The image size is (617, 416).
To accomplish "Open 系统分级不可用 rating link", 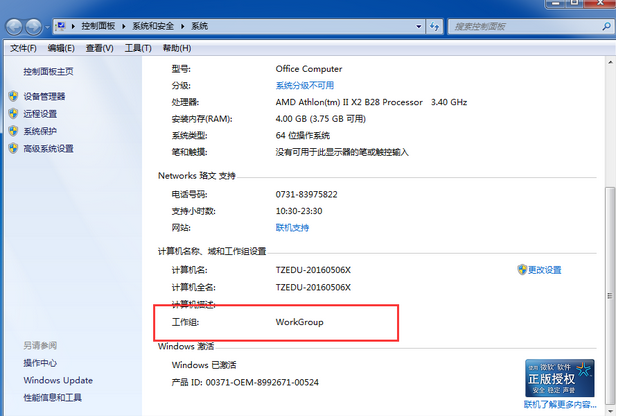I will [x=305, y=85].
